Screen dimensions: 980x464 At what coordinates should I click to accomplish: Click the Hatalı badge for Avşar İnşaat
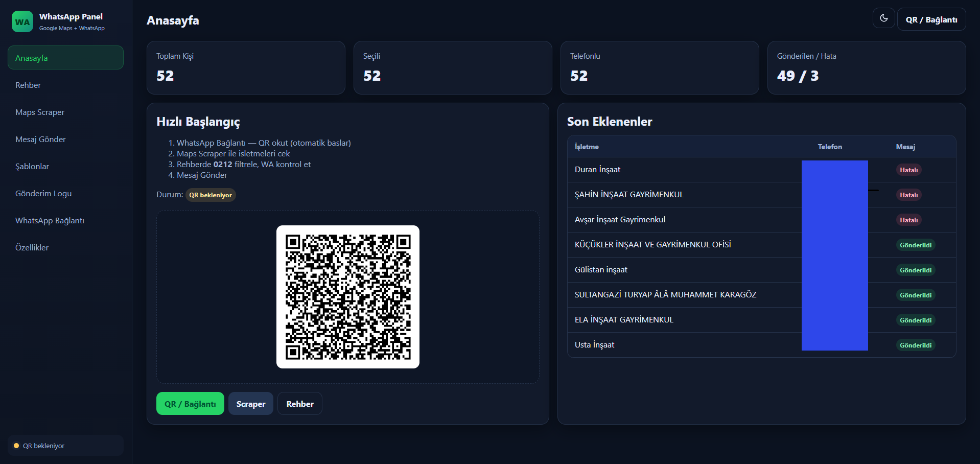coord(908,220)
